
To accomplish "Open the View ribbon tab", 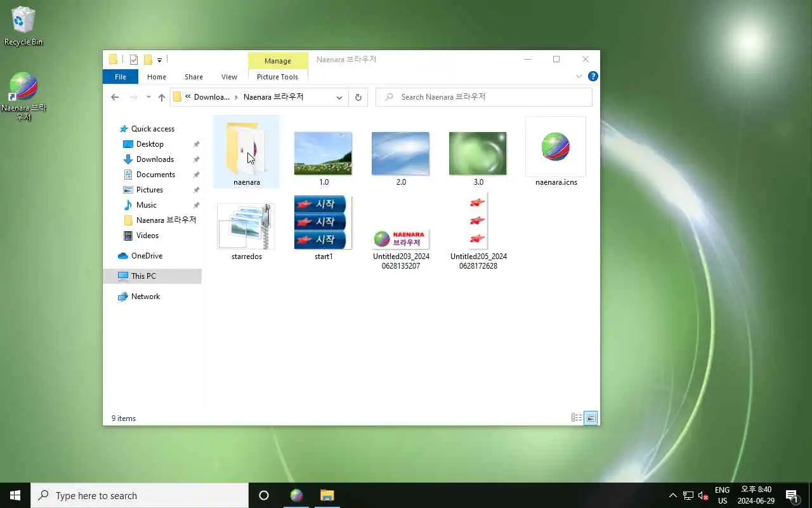I will [x=229, y=77].
